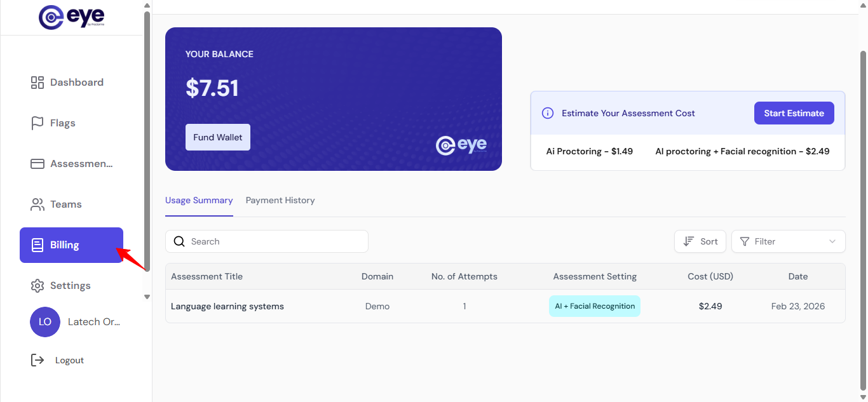Click the Filter funnel icon

[745, 241]
